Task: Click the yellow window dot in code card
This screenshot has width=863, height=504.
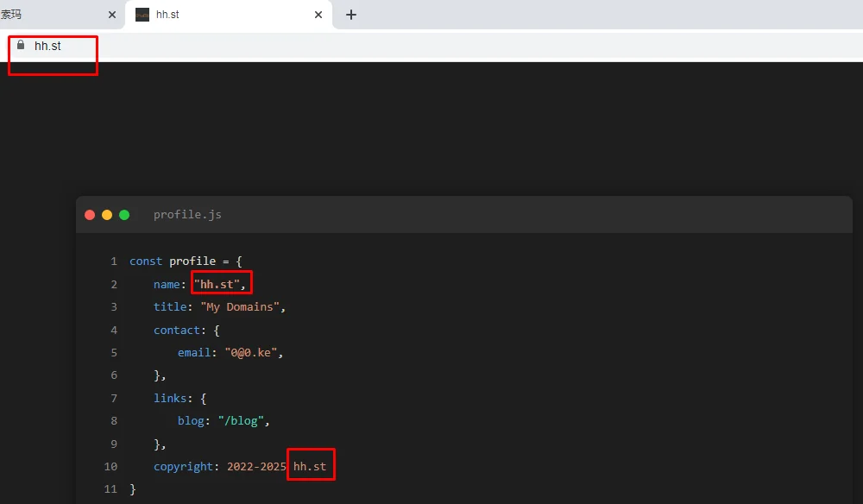Action: (x=107, y=215)
